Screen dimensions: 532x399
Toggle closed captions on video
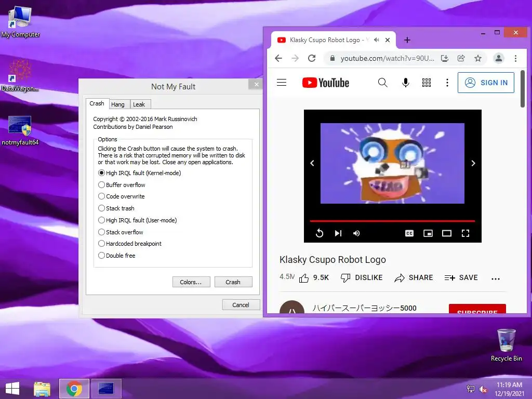pyautogui.click(x=409, y=233)
